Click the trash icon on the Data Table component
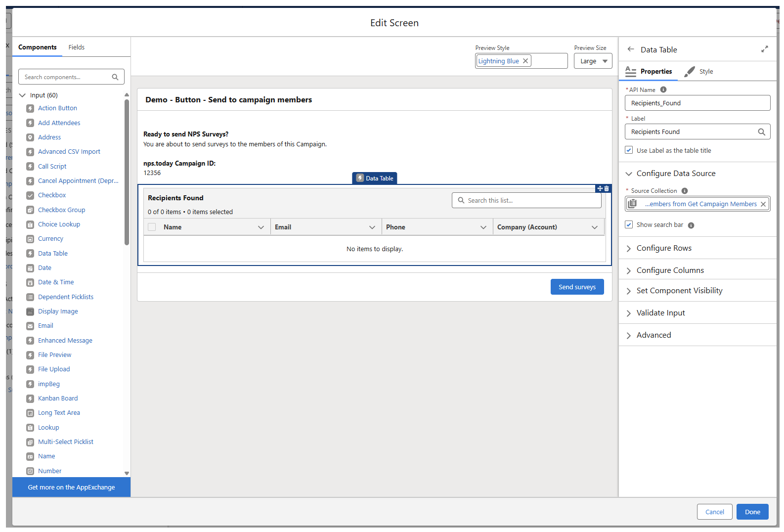The height and width of the screenshot is (532, 784). [607, 188]
